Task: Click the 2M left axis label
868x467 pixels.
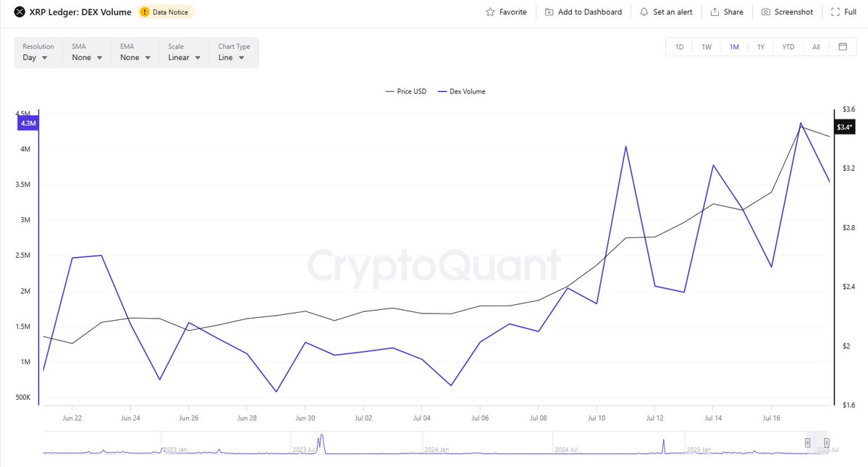Action: [x=25, y=291]
